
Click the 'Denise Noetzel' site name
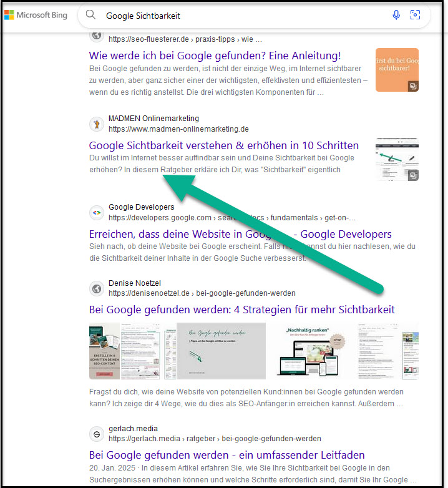tap(135, 283)
